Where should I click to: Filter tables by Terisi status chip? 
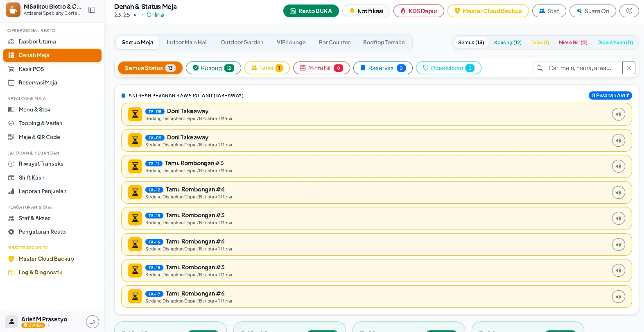[267, 68]
